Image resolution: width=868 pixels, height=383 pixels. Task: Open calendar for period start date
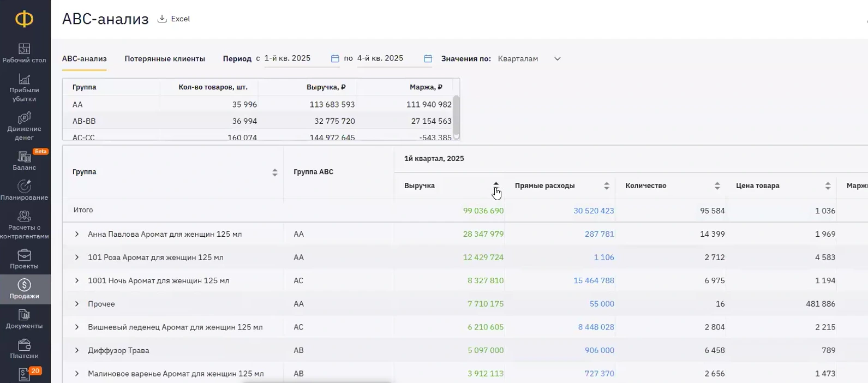(335, 58)
